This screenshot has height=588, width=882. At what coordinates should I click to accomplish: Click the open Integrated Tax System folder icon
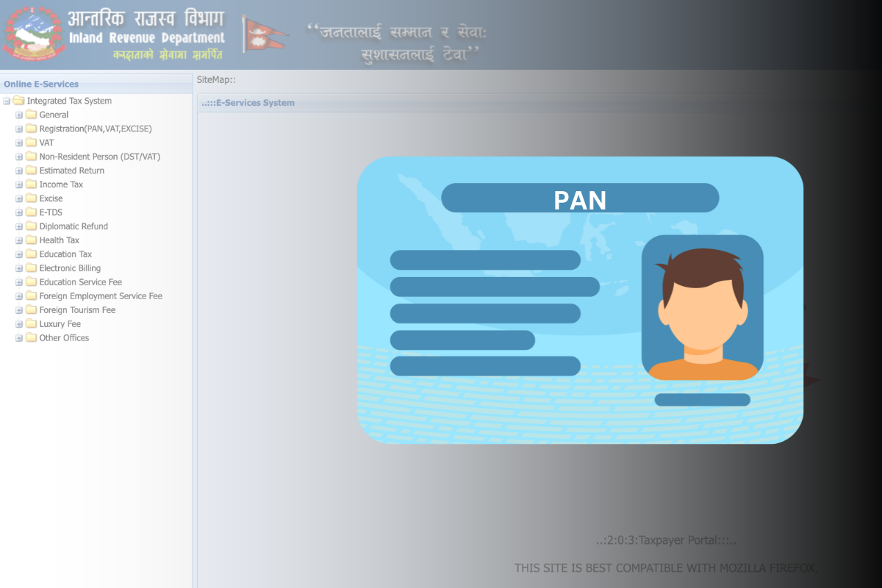click(20, 101)
